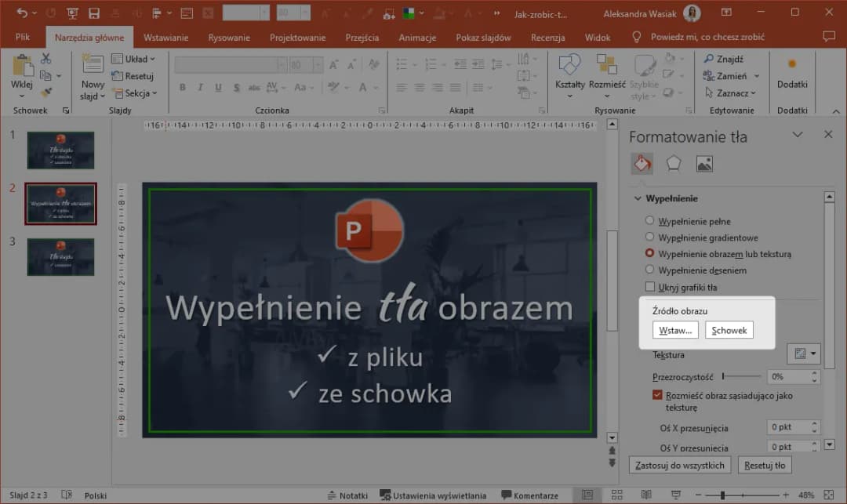This screenshot has width=847, height=504.
Task: Open Notatki in the status bar
Action: pos(347,495)
